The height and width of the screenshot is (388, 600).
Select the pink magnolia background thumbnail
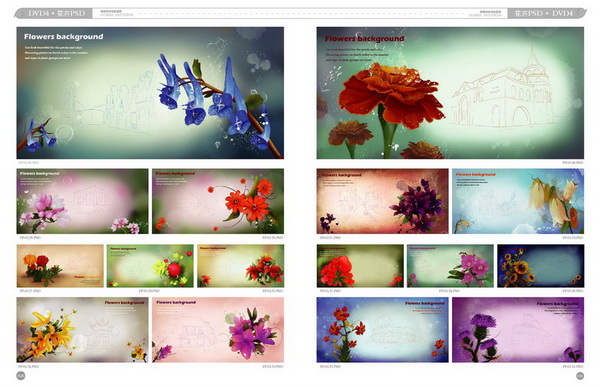click(x=82, y=201)
